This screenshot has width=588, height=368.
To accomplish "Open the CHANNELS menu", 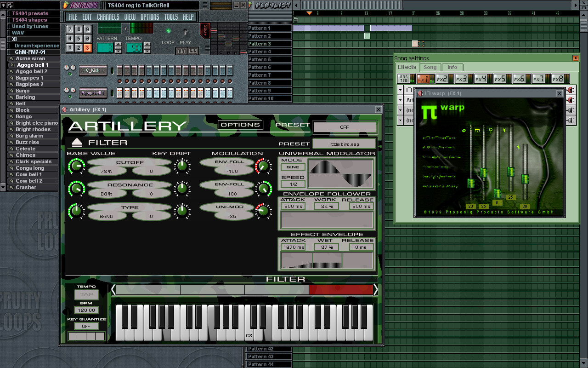I will click(x=108, y=17).
